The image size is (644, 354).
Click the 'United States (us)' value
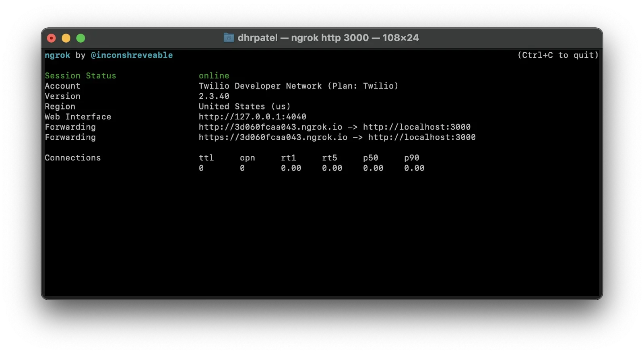tap(244, 106)
